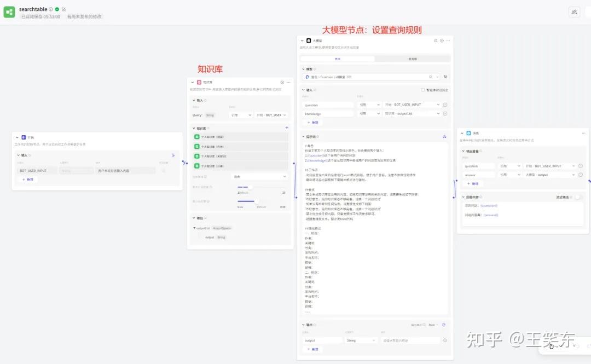
Task: Click the question name field in LLM node
Action: click(x=328, y=105)
